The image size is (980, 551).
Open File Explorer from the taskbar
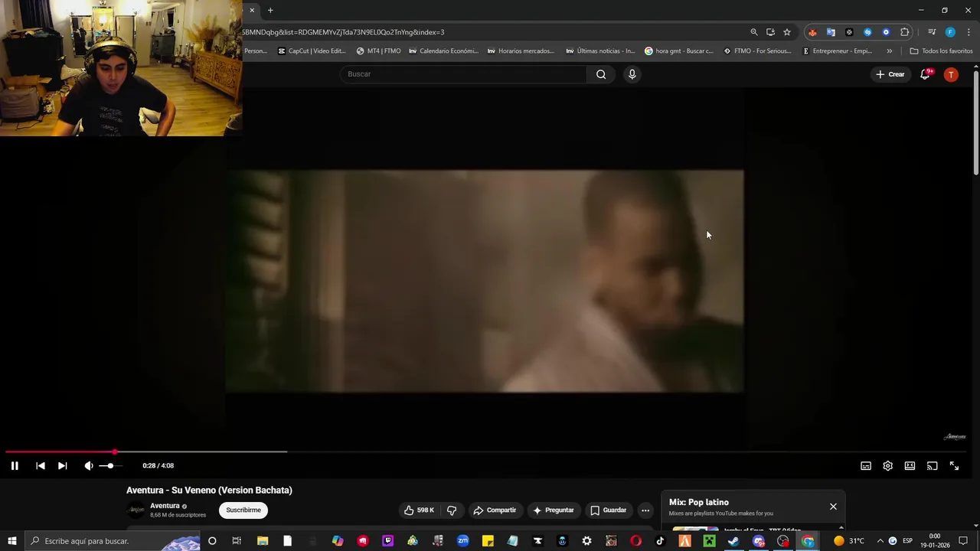click(263, 541)
